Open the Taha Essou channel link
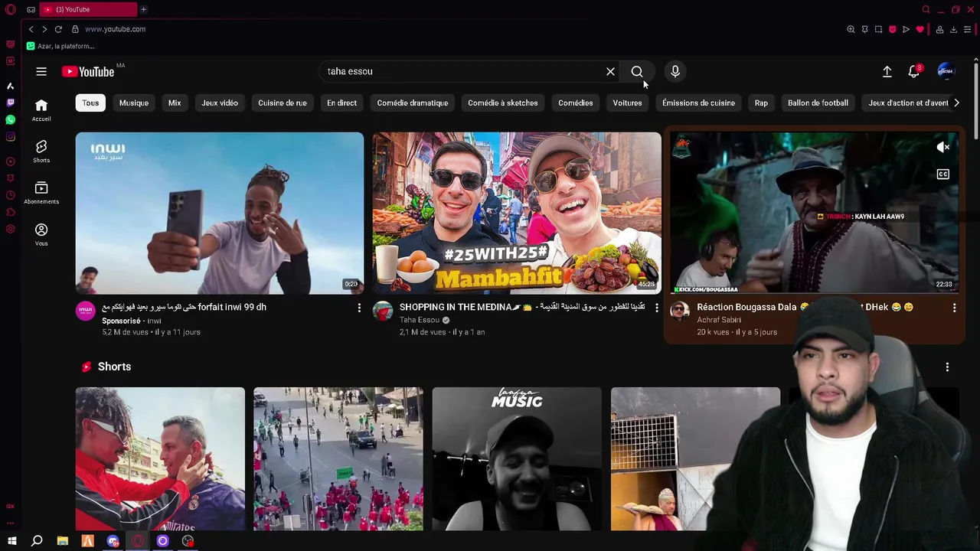The image size is (980, 551). point(419,320)
